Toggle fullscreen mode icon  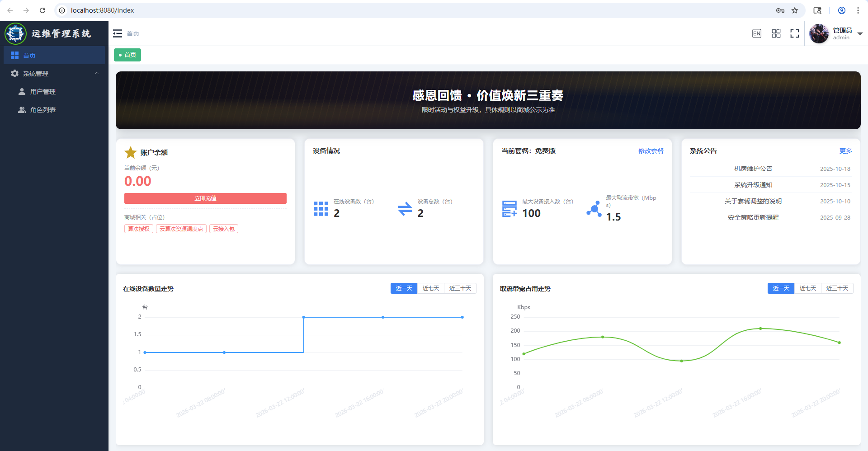click(x=795, y=33)
